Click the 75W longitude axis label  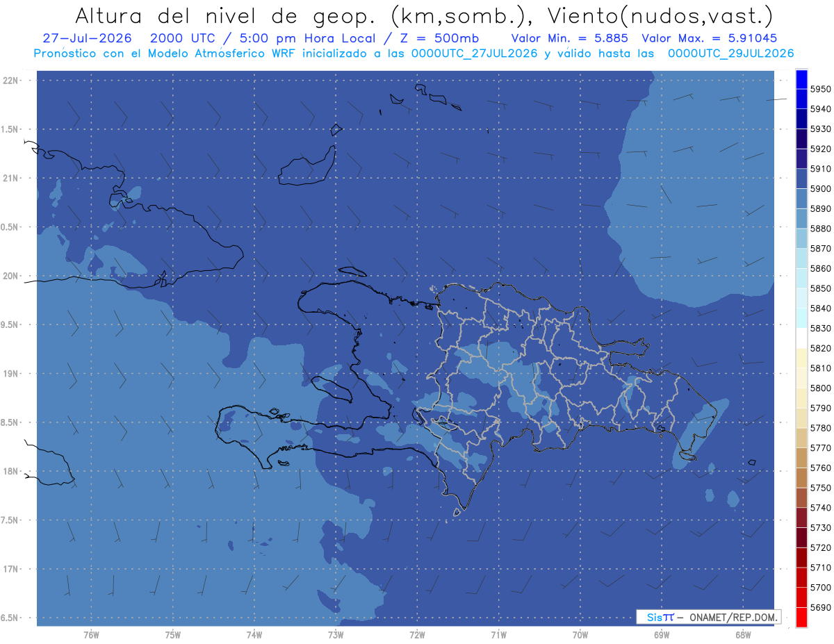tap(173, 635)
